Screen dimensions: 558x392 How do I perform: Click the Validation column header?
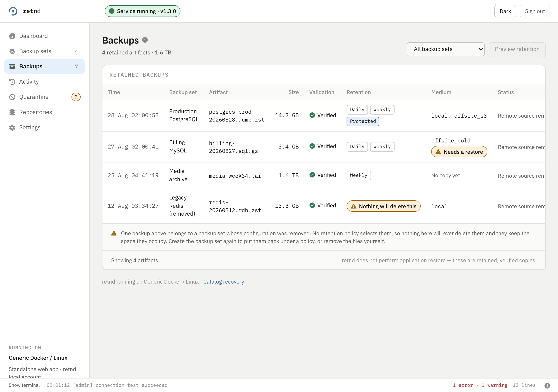[322, 92]
